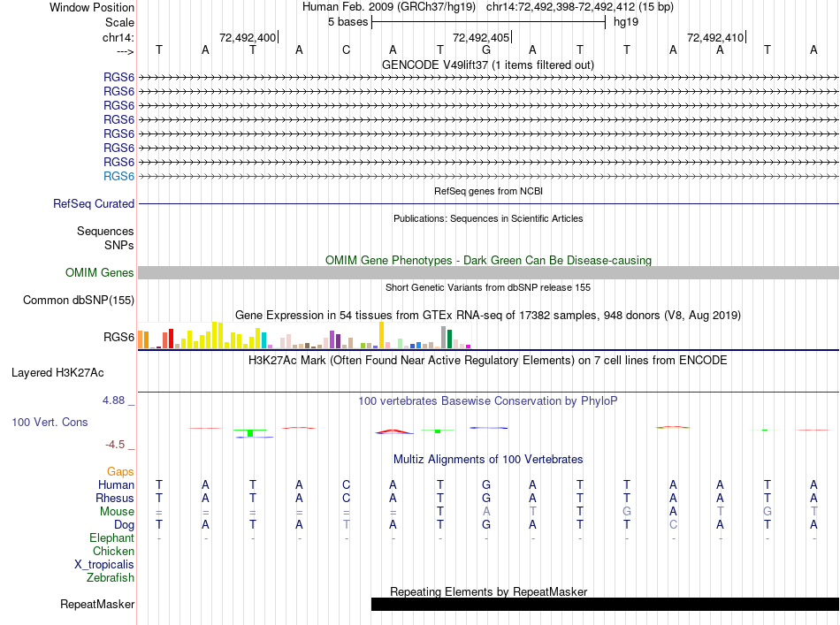The width and height of the screenshot is (840, 625).
Task: Click the light-blue RGS6 transcript label
Action: tap(119, 176)
